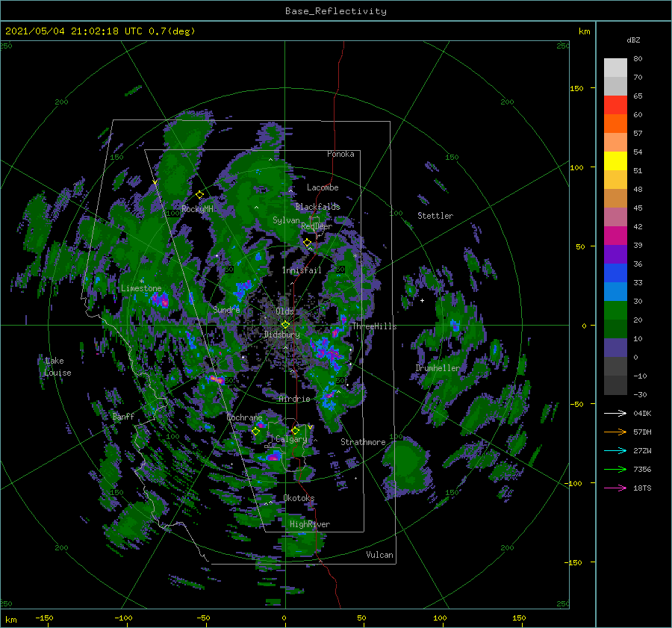The image size is (672, 628).
Task: Click the Blackfalds city label
Action: pos(317,207)
